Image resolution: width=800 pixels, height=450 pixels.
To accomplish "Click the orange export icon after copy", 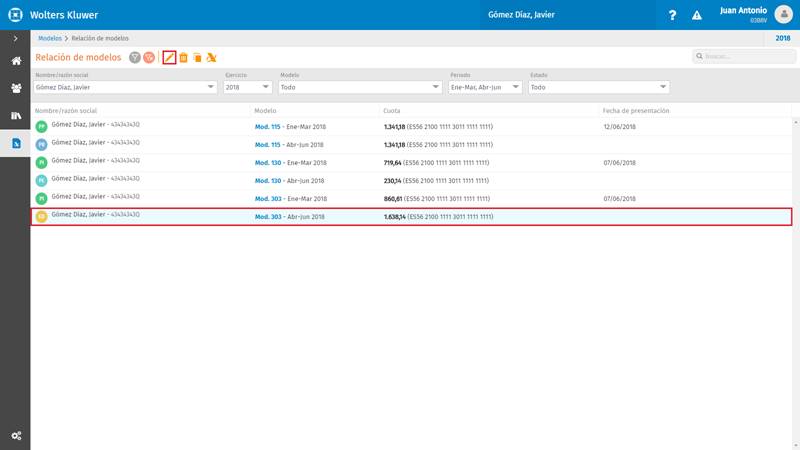I will coord(212,58).
